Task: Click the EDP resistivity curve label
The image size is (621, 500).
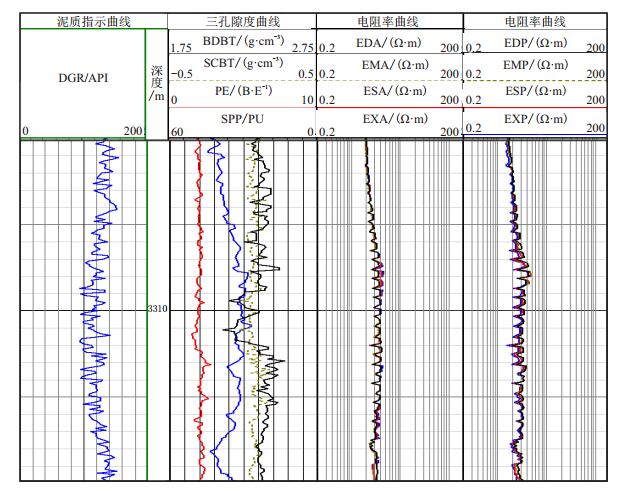Action: click(x=537, y=42)
